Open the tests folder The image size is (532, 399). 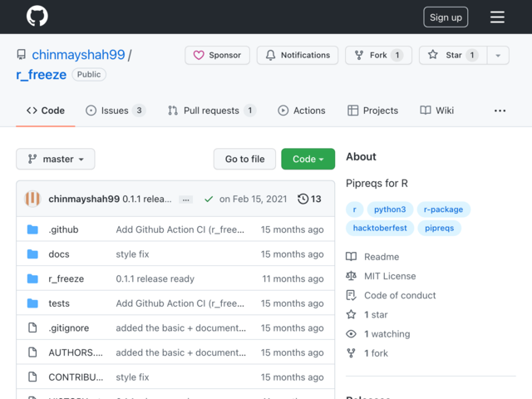coord(59,303)
